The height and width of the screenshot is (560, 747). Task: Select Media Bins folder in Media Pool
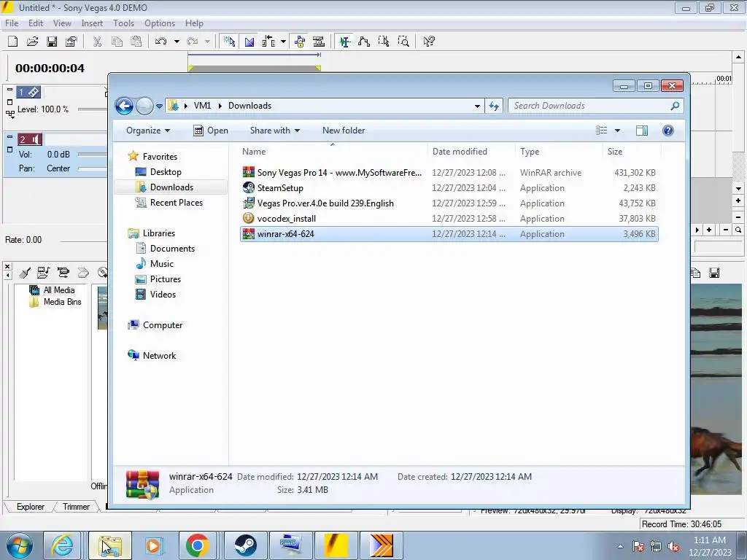tap(63, 302)
